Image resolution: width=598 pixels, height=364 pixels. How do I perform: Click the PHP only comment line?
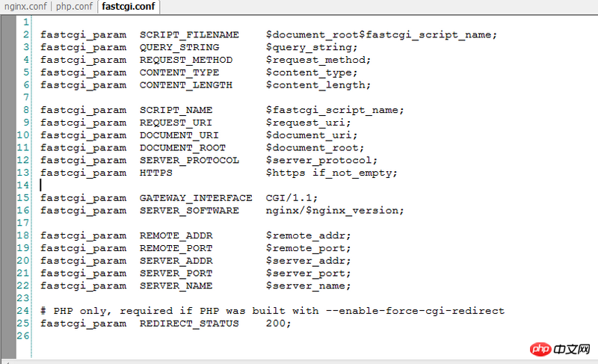(272, 311)
